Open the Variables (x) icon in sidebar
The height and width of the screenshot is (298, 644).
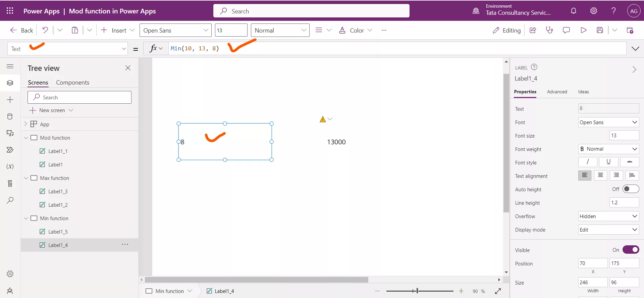point(10,166)
